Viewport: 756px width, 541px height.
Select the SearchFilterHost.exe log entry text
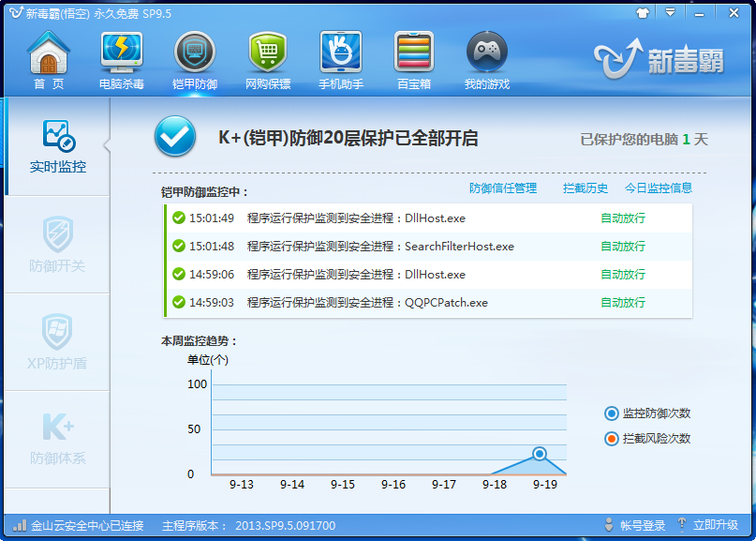click(380, 247)
